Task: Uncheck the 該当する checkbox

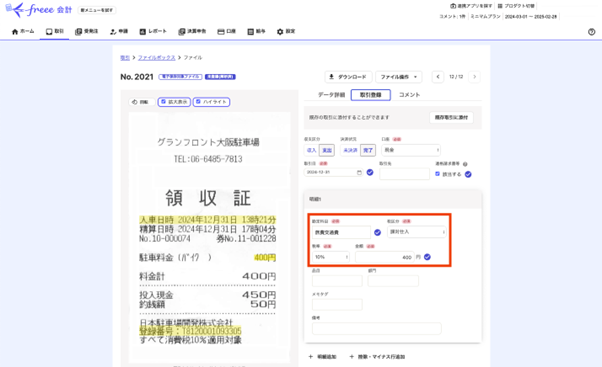Action: coord(437,174)
